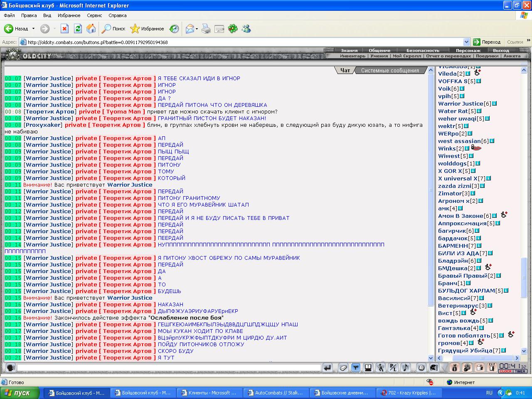Viewport: 532px width, 399px height.
Task: Open the Back history dropdown arrow
Action: pyautogui.click(x=33, y=29)
